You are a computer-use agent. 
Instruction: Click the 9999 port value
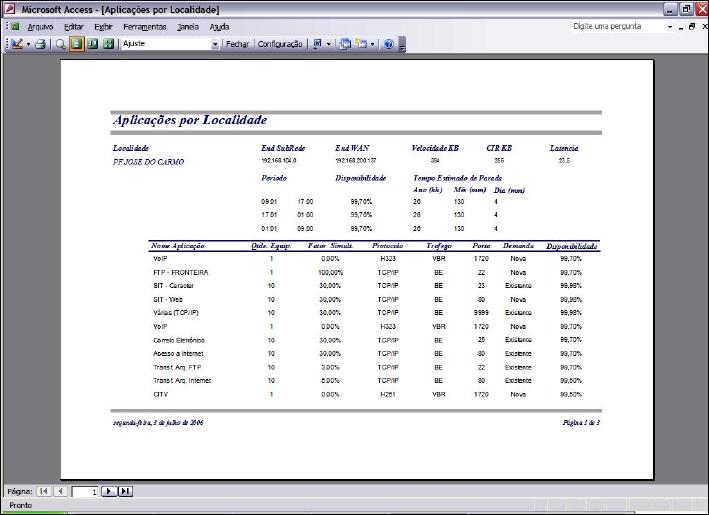coord(481,312)
